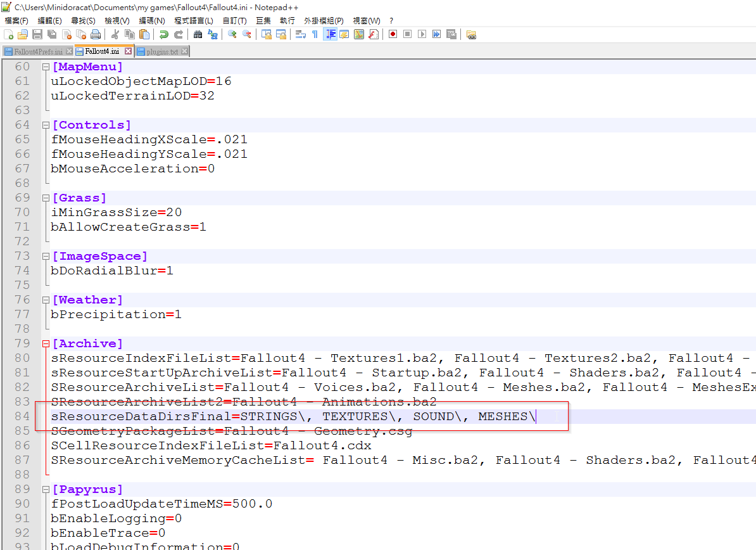Toggle Show All Characters pilcrow icon
This screenshot has height=550, width=756.
pos(315,34)
